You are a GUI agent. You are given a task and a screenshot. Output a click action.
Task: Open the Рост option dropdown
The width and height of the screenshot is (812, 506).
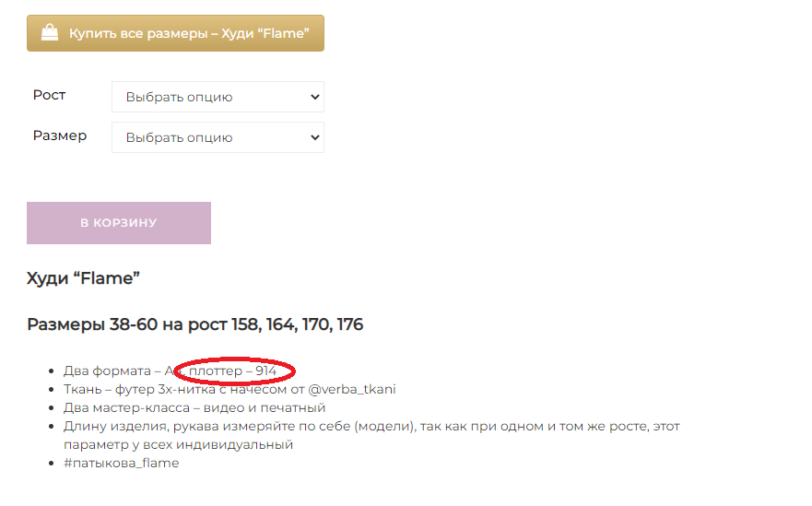(218, 97)
